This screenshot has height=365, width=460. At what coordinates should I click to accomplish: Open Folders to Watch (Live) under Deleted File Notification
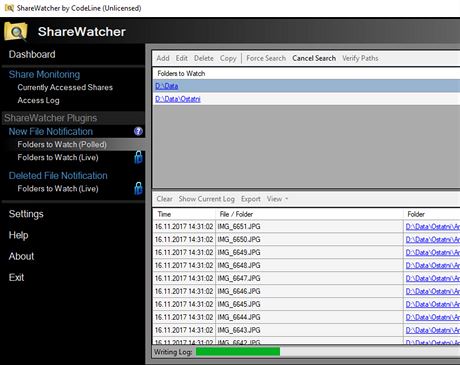pos(58,188)
